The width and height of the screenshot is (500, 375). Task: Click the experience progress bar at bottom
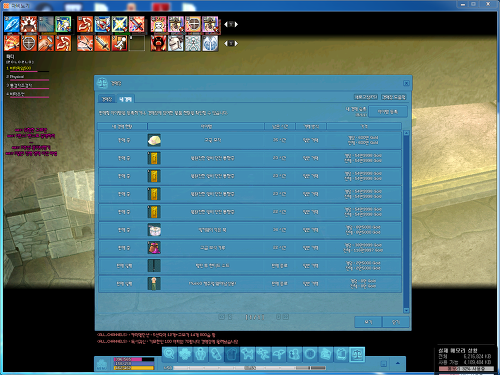click(249, 368)
